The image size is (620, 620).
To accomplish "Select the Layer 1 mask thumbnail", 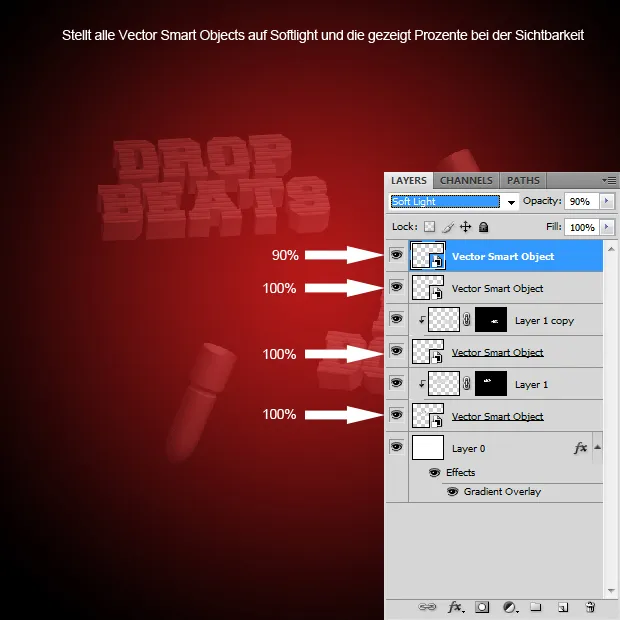I will coord(491,384).
